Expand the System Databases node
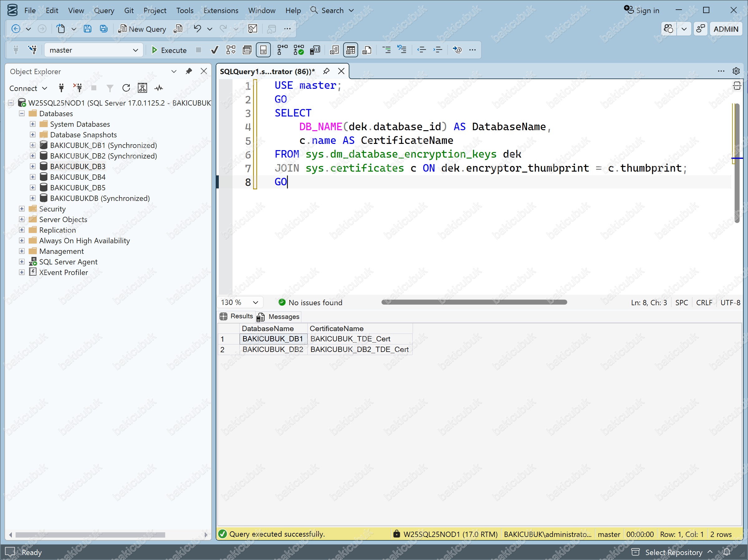The width and height of the screenshot is (748, 560). coord(33,124)
